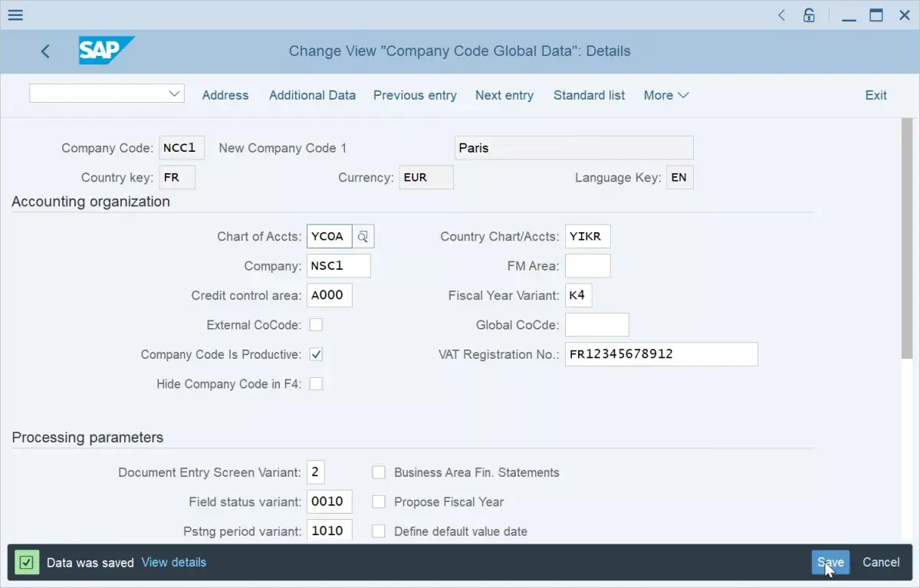
Task: Click Exit in the toolbar
Action: click(876, 95)
